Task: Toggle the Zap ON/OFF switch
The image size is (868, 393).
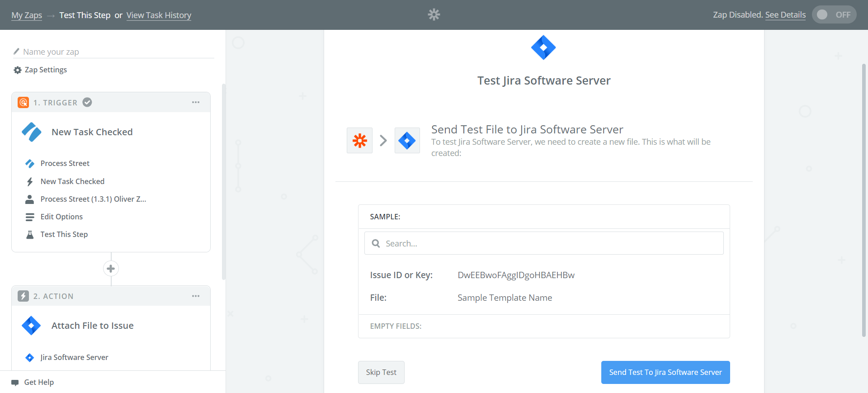Action: coord(834,15)
